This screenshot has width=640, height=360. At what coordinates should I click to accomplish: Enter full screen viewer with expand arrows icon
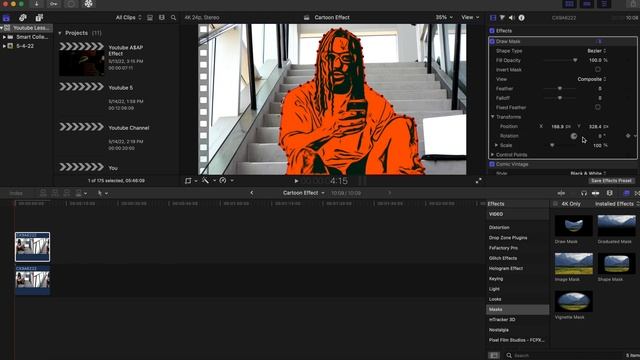478,180
